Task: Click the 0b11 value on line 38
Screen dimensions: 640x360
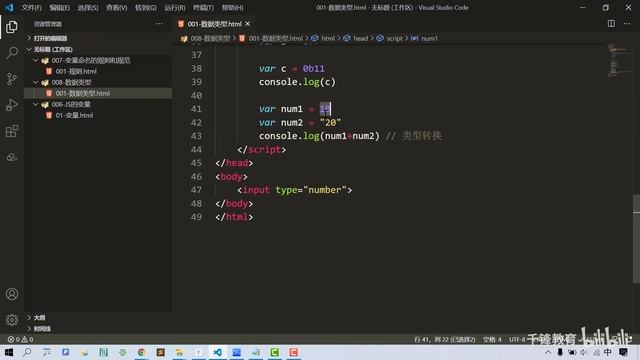Action: point(313,69)
